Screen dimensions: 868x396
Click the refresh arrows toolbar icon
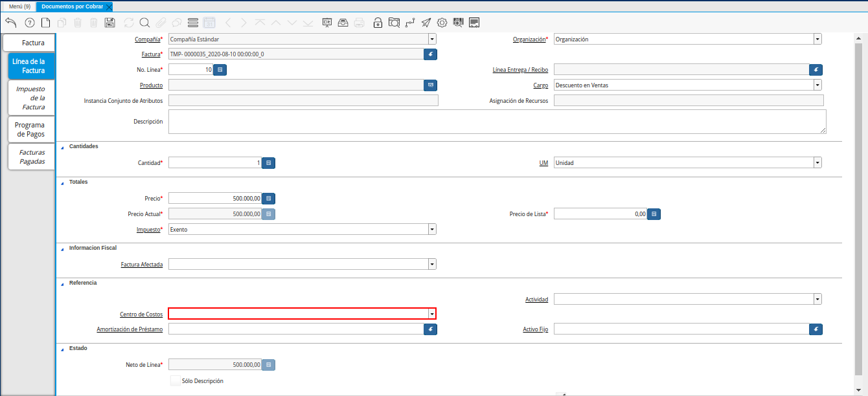click(x=128, y=23)
